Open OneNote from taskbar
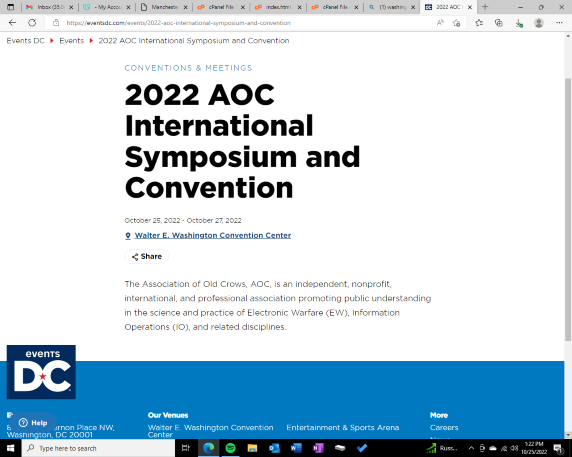Image resolution: width=572 pixels, height=457 pixels. coord(318,448)
